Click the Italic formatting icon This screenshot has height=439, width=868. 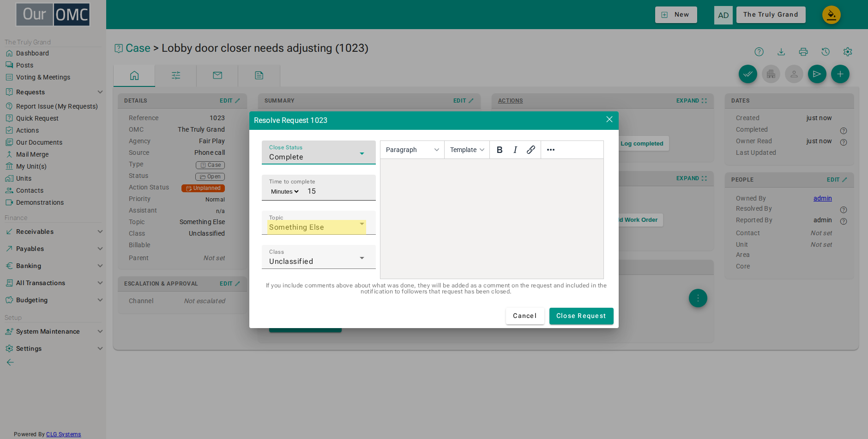pos(515,150)
